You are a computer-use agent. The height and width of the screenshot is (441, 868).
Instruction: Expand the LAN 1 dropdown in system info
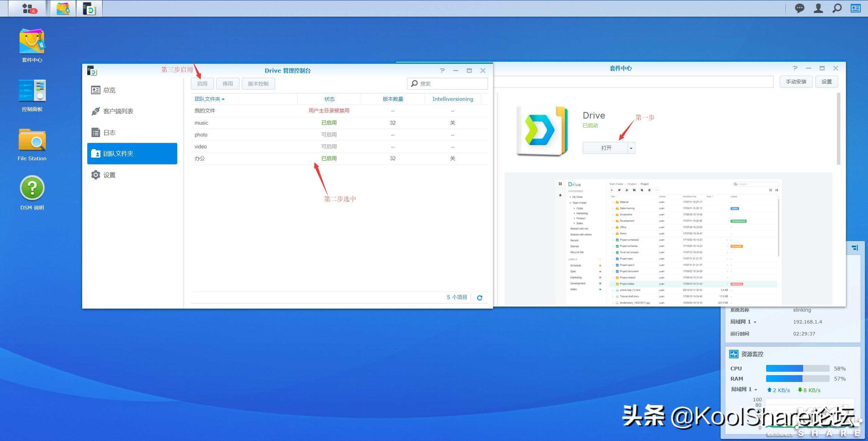755,322
